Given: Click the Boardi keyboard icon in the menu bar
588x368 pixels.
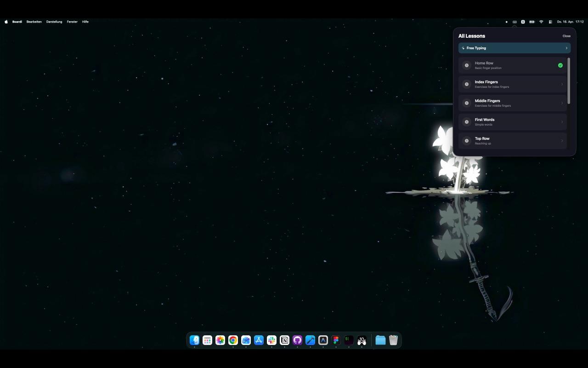Looking at the screenshot, I should click(514, 22).
